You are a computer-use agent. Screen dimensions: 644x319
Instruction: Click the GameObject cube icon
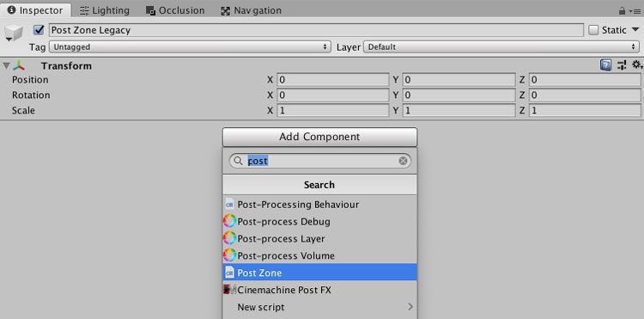click(x=14, y=33)
